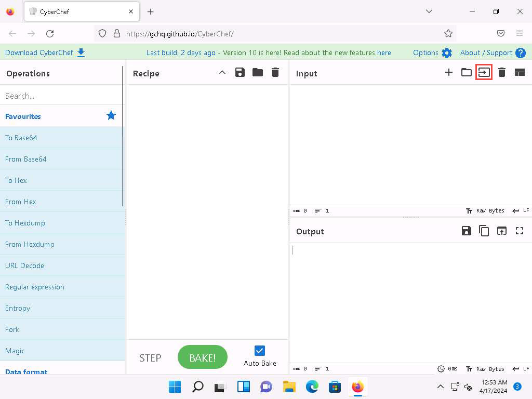Maximise the output pane

[520, 231]
